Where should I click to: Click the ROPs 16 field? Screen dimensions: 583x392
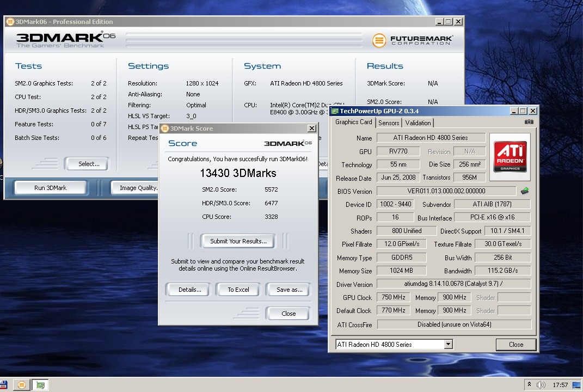[395, 217]
